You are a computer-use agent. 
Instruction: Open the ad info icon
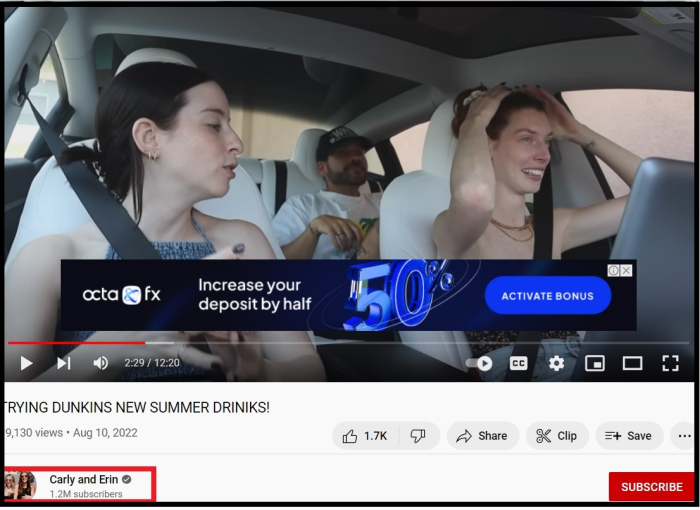pyautogui.click(x=614, y=271)
